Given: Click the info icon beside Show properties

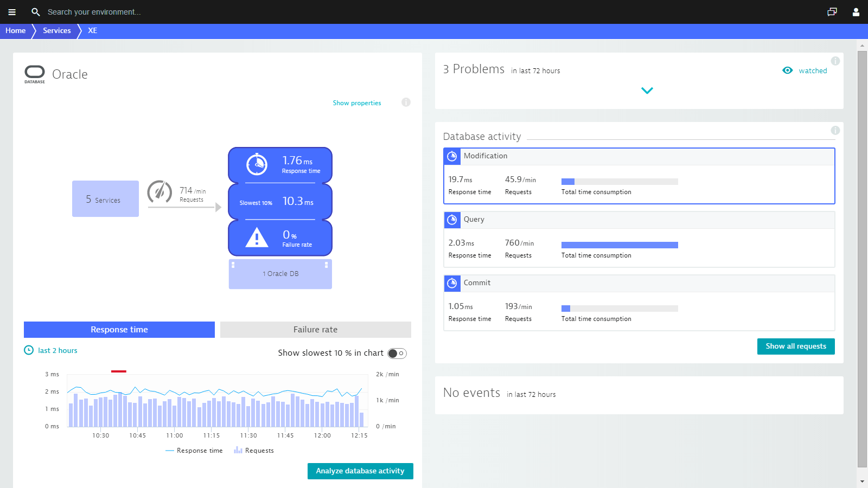Looking at the screenshot, I should click(x=406, y=102).
